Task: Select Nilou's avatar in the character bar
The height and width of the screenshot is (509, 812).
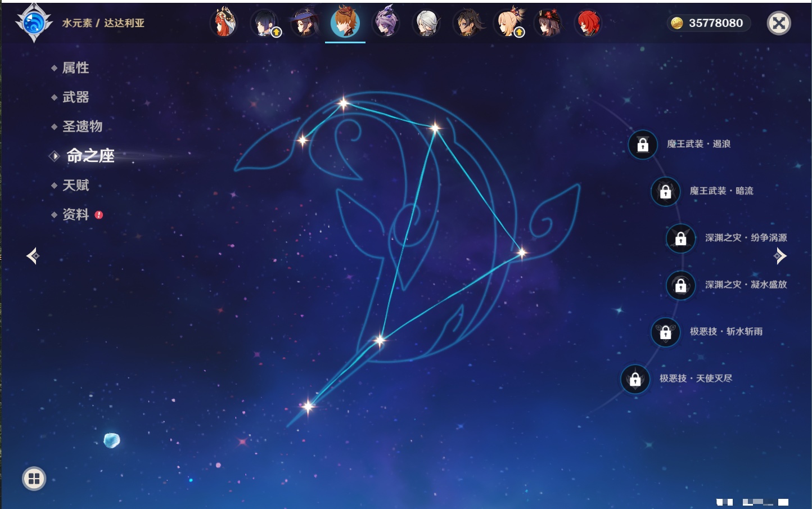Action: point(223,23)
